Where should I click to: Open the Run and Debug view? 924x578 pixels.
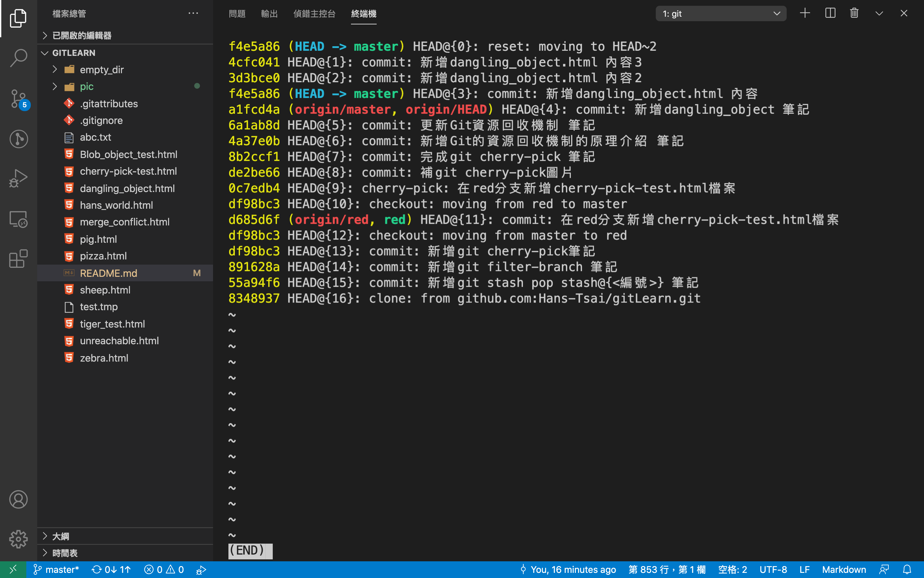point(18,179)
